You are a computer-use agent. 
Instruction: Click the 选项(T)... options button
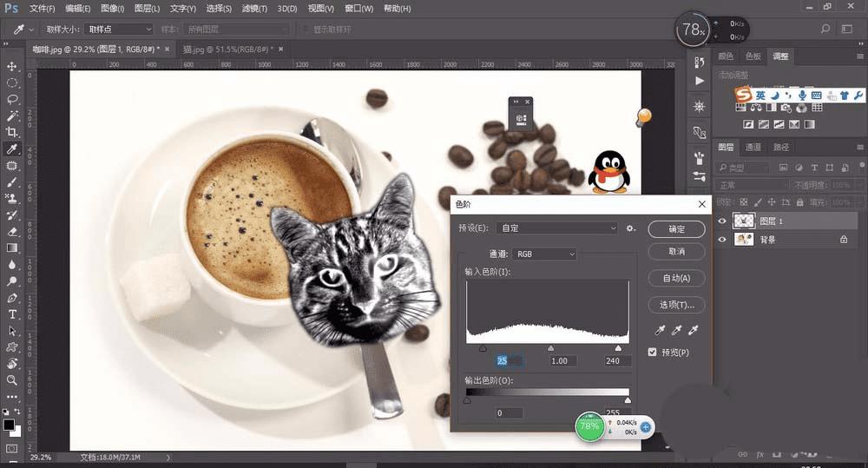(x=676, y=305)
